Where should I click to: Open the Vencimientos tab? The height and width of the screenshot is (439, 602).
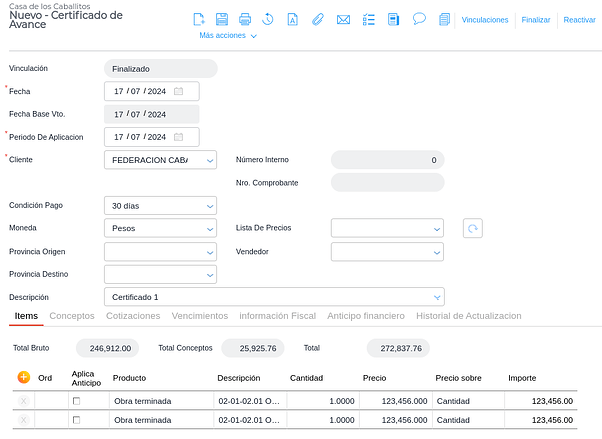[199, 316]
